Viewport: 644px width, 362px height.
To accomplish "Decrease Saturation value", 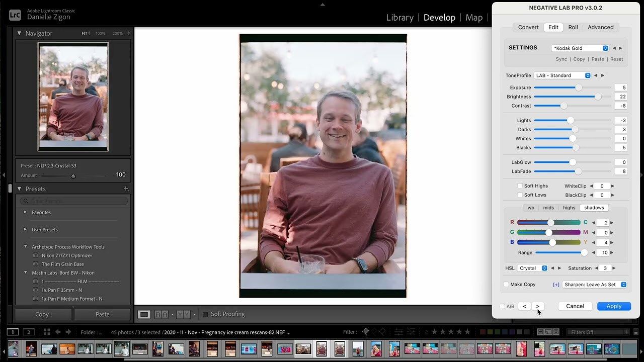I will click(x=597, y=268).
